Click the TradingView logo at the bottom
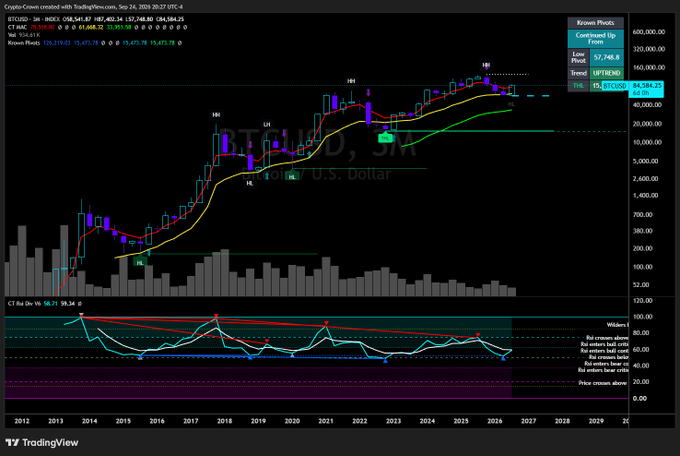680x456 pixels. pyautogui.click(x=42, y=443)
